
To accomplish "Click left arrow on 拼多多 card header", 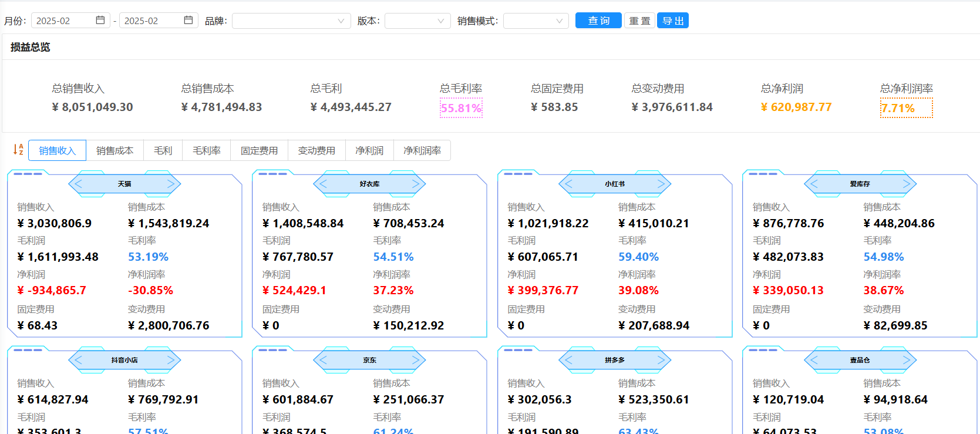I will (568, 360).
